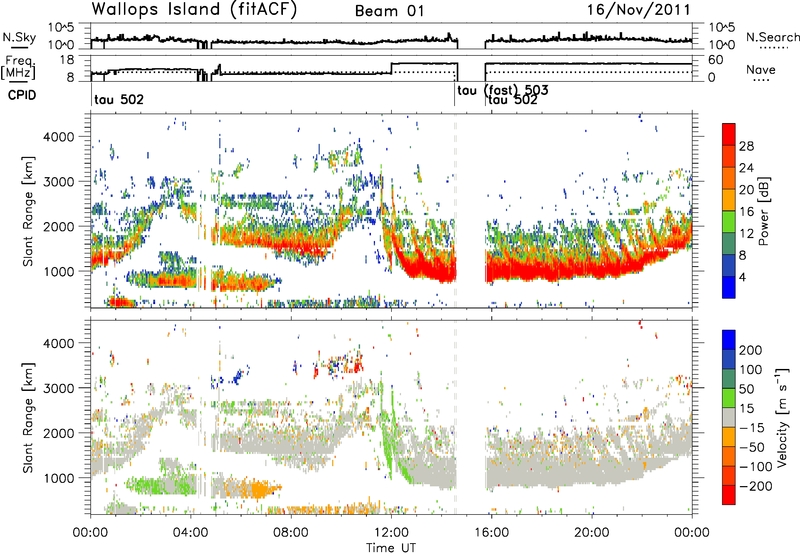Click the 'N.Sky' label
The image size is (800, 554).
[19, 37]
